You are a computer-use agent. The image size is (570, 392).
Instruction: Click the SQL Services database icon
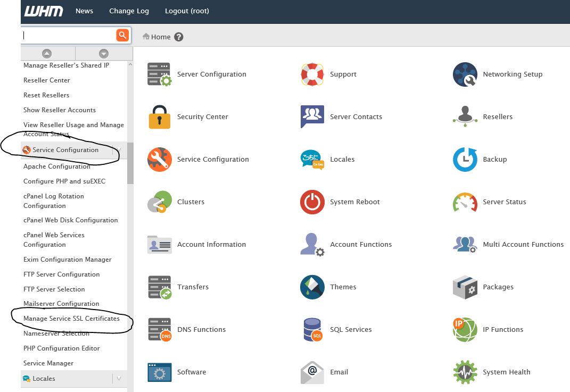click(312, 330)
